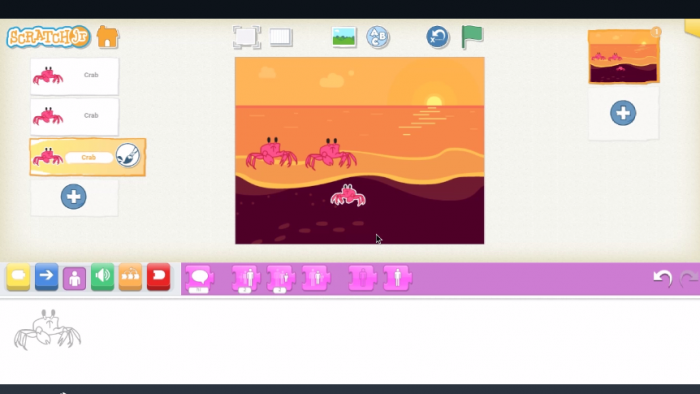Pick the Say speech bubble block
The image size is (700, 394).
click(199, 279)
